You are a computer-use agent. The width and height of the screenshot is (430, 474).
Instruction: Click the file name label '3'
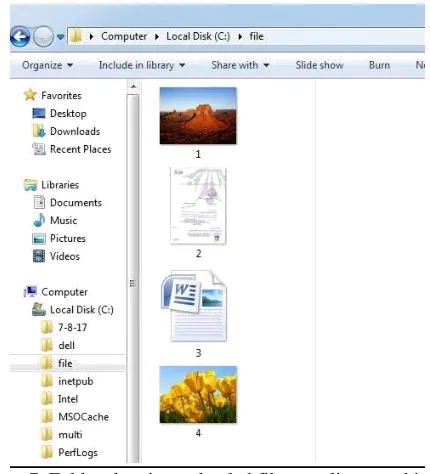coord(198,353)
